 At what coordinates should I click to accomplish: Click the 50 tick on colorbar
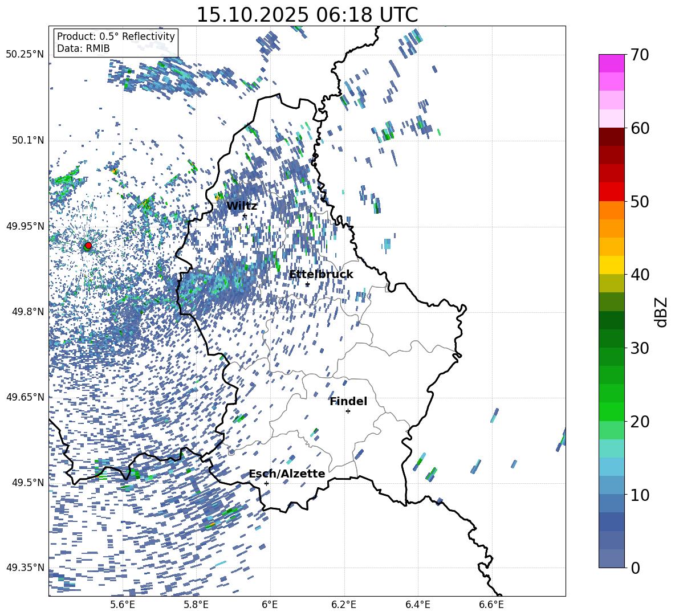639,201
